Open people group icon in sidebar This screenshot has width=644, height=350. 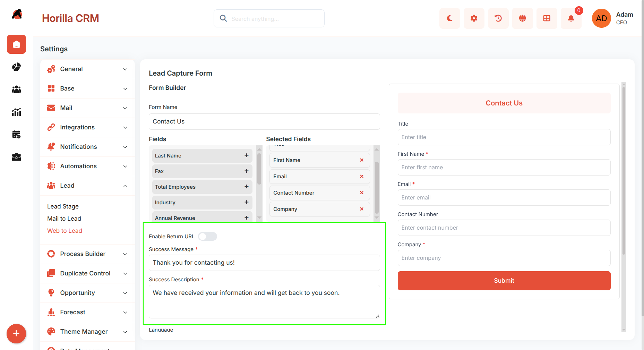click(x=16, y=89)
